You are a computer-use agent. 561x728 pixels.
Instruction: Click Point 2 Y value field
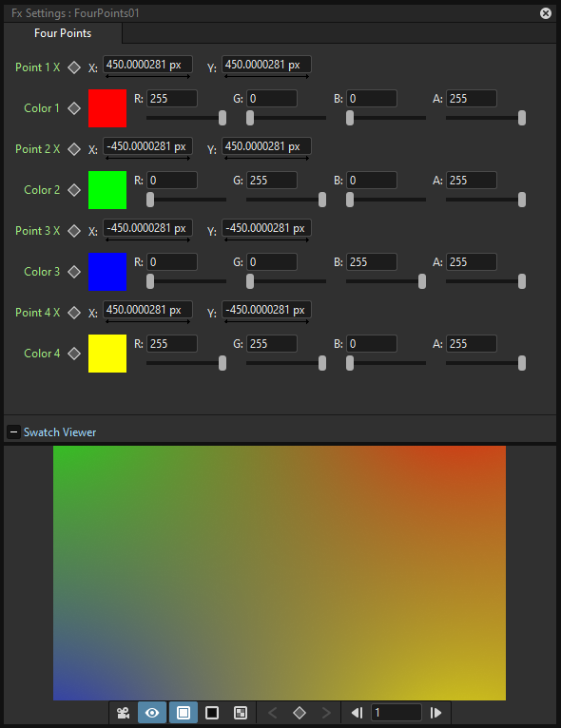pyautogui.click(x=266, y=146)
